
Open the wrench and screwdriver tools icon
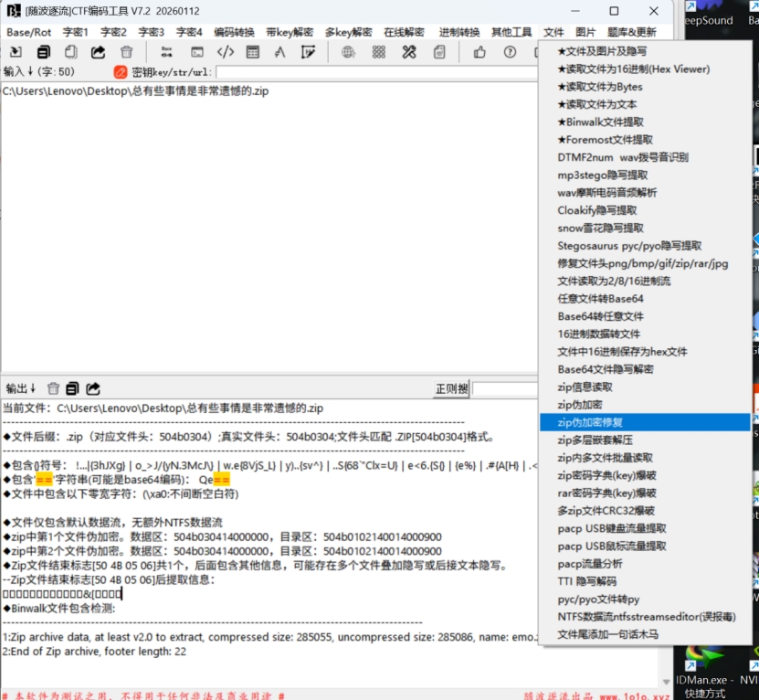[409, 52]
